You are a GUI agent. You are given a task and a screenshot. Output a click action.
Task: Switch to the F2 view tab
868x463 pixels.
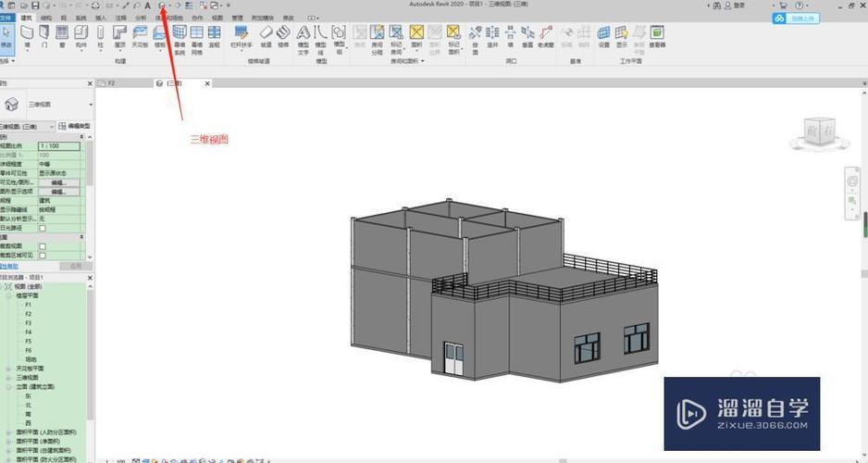point(111,83)
